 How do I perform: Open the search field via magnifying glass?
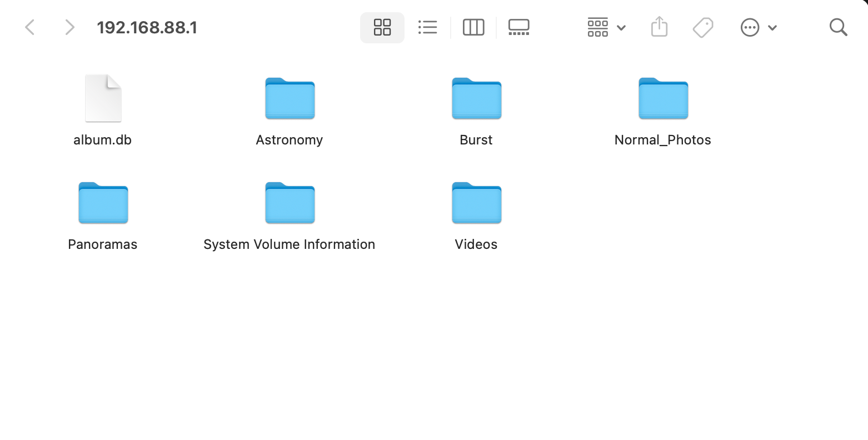(838, 27)
